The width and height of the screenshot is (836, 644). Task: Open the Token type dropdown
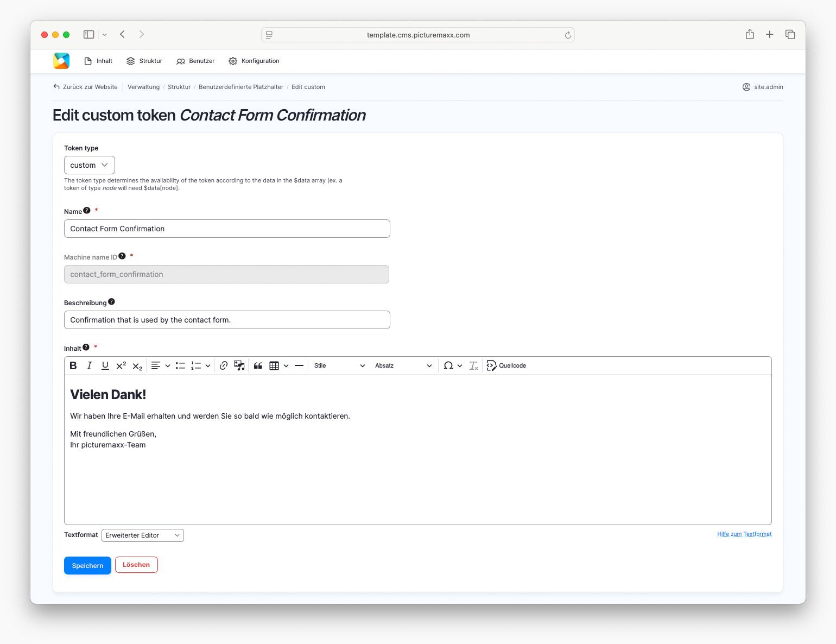pyautogui.click(x=90, y=165)
